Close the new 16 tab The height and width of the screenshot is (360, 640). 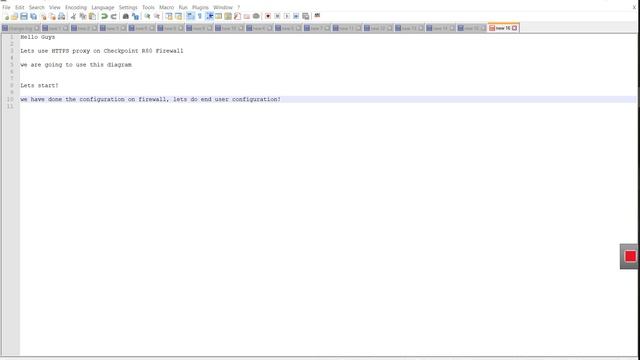point(514,28)
